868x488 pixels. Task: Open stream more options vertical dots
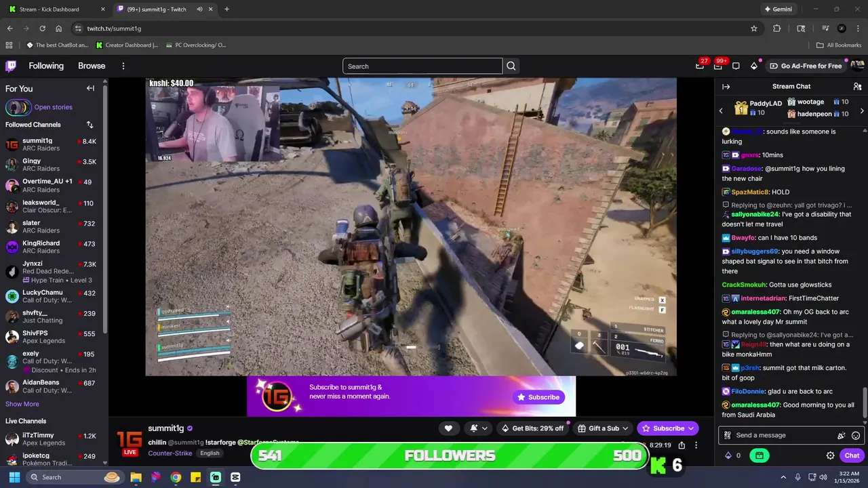click(x=696, y=445)
